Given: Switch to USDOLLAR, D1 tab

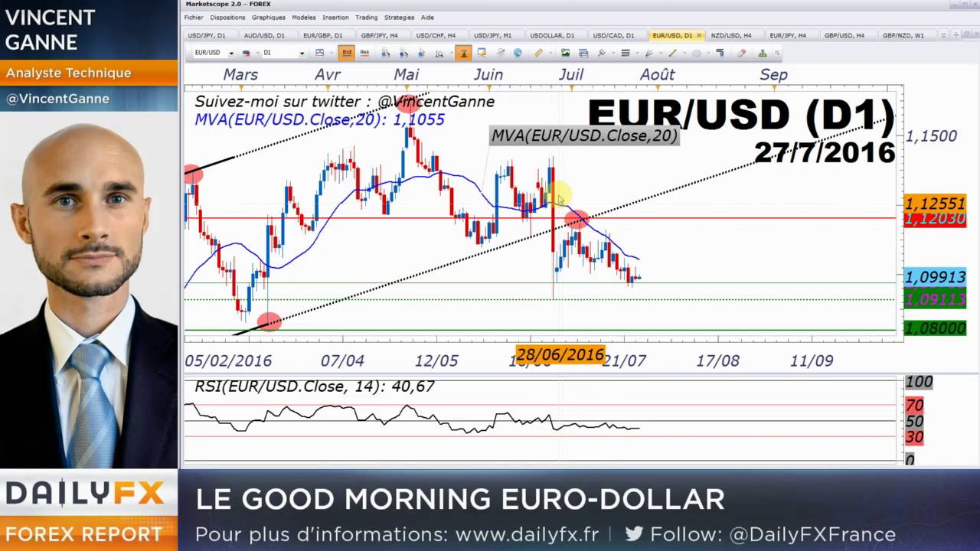Looking at the screenshot, I should (x=552, y=35).
